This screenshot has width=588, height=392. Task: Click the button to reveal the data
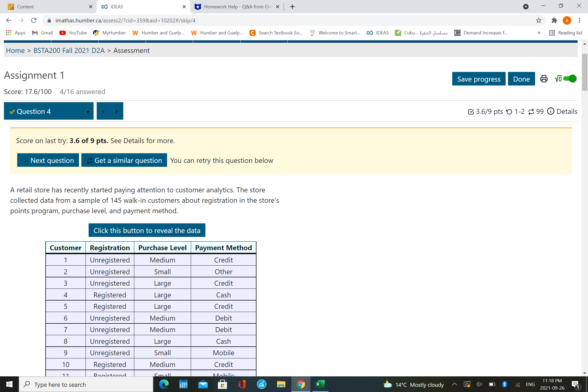147,230
